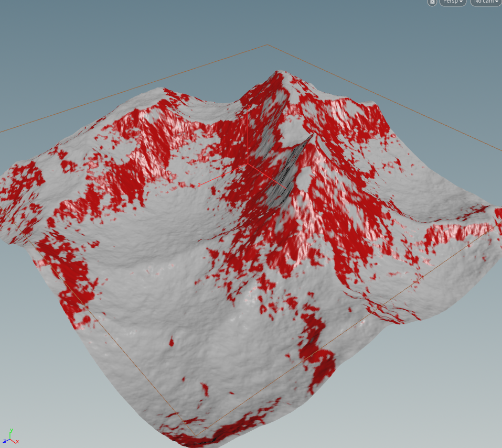The width and height of the screenshot is (502, 448).
Task: Click the red X axis on orientation gizmo
Action: pos(15,441)
